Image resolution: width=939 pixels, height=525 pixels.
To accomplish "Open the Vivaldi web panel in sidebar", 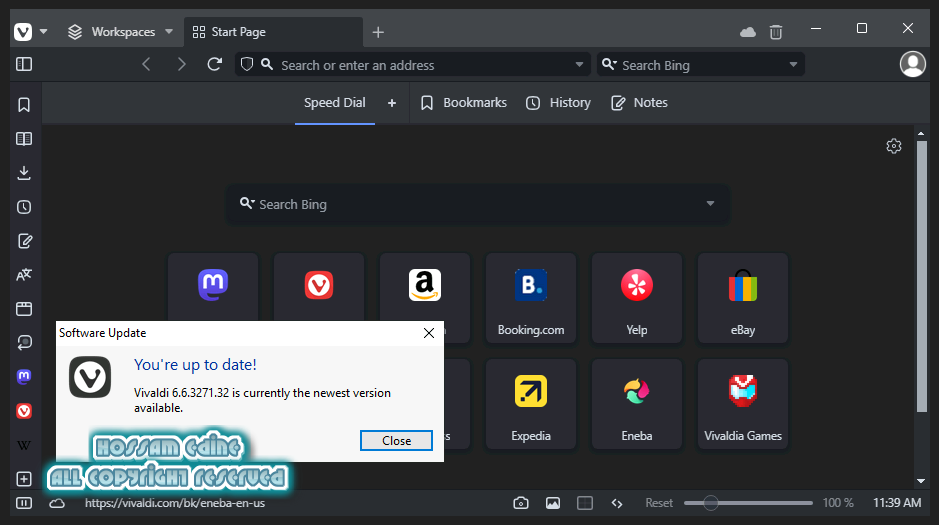I will point(24,411).
